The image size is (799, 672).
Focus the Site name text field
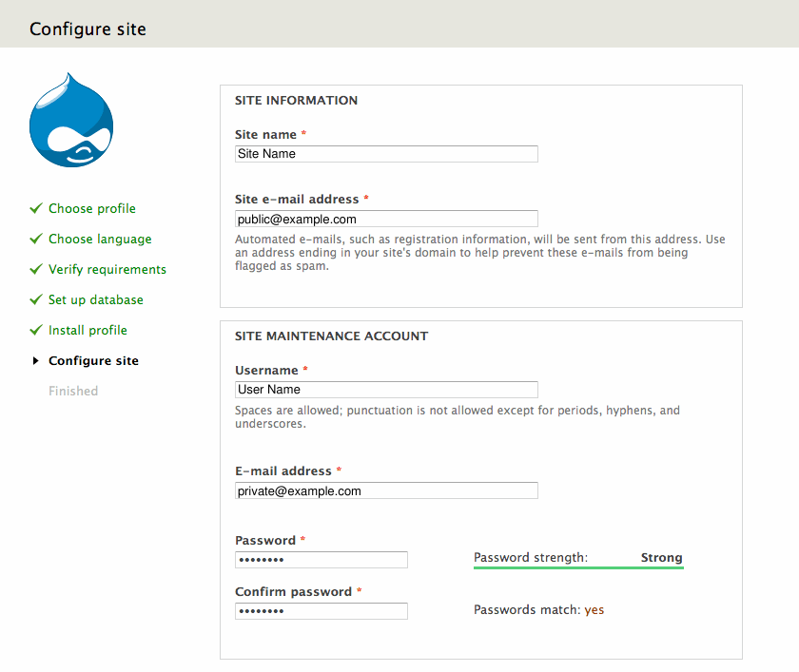click(x=386, y=154)
